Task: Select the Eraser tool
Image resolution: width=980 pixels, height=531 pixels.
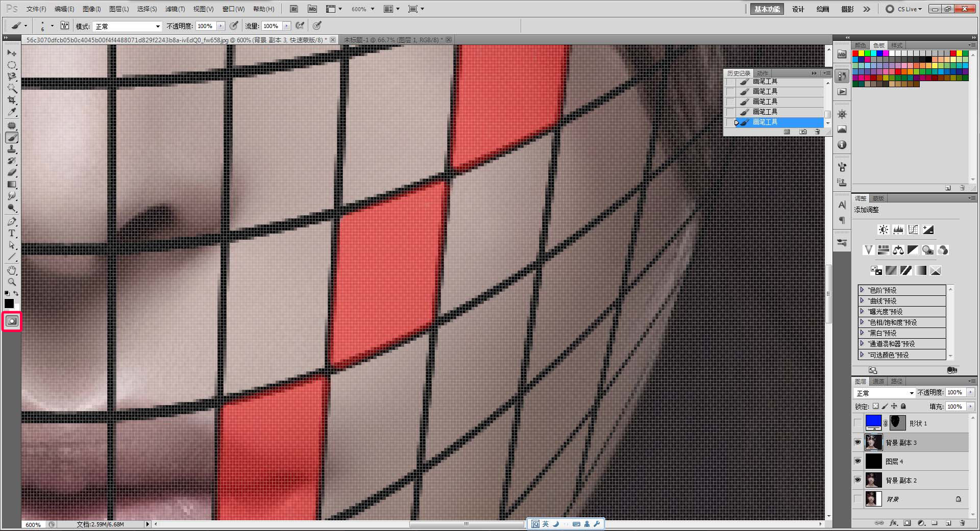Action: pyautogui.click(x=11, y=172)
